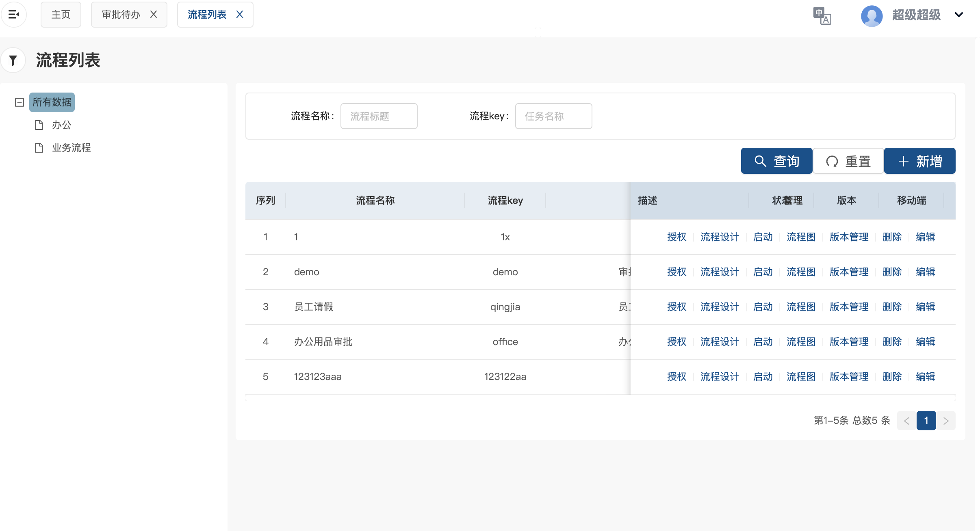Screen dimensions: 980x531
Task: Open the 超级超级 user dropdown arrow
Action: coord(959,15)
